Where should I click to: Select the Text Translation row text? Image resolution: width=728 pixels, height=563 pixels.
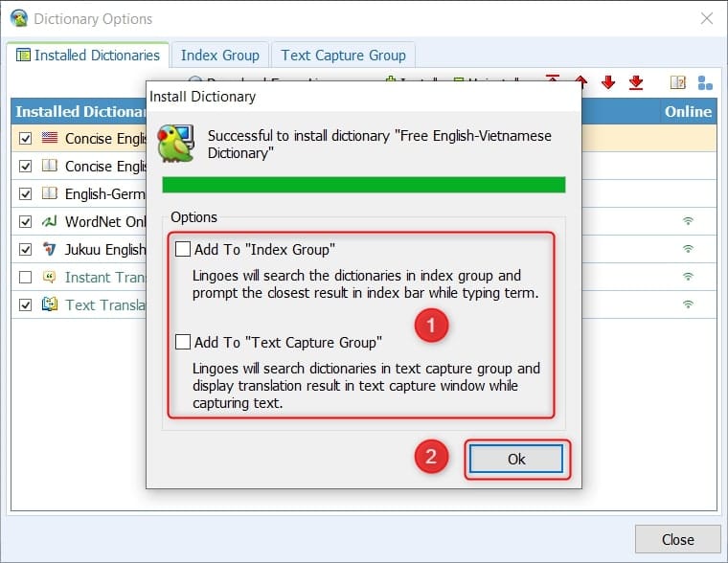[105, 305]
